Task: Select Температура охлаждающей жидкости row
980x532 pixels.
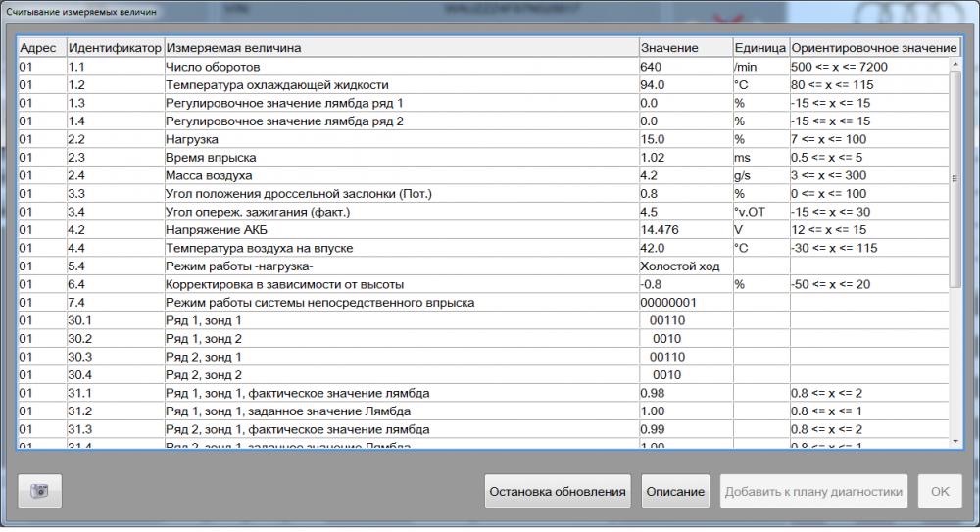Action: pyautogui.click(x=483, y=84)
